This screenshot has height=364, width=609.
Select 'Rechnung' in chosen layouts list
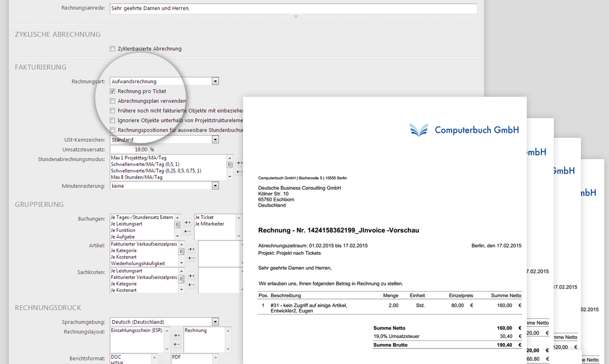coord(195,330)
